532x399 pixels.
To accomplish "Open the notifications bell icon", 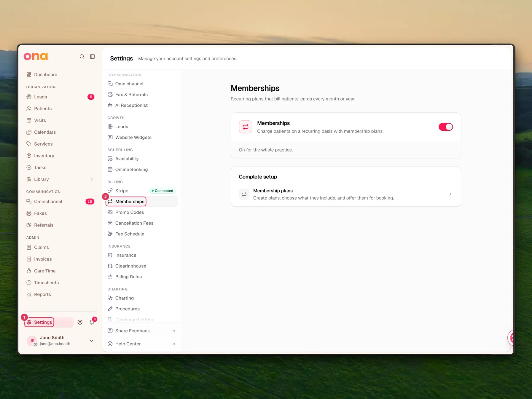I will [92, 322].
